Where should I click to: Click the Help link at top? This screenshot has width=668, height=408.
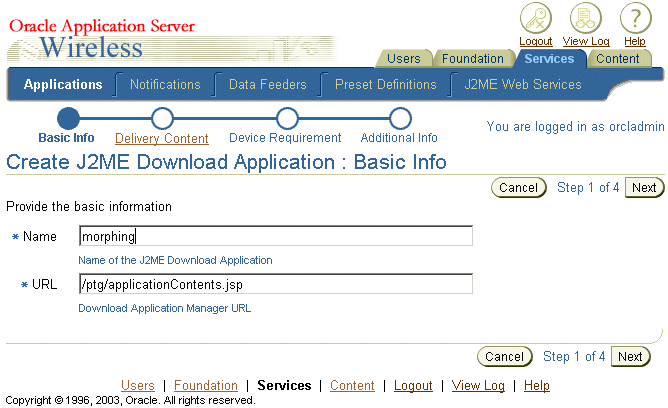pos(635,41)
